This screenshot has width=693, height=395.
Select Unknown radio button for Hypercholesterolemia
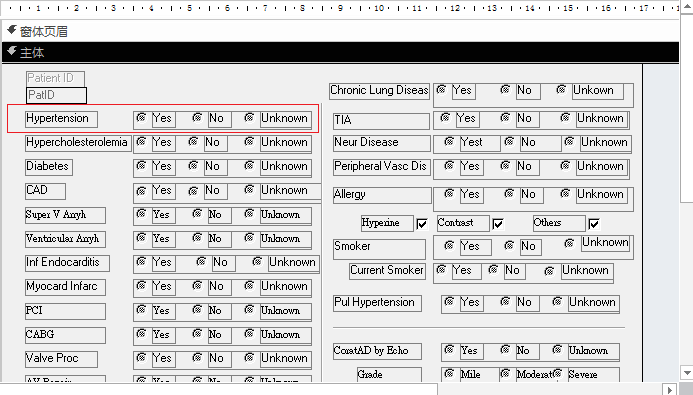click(249, 141)
